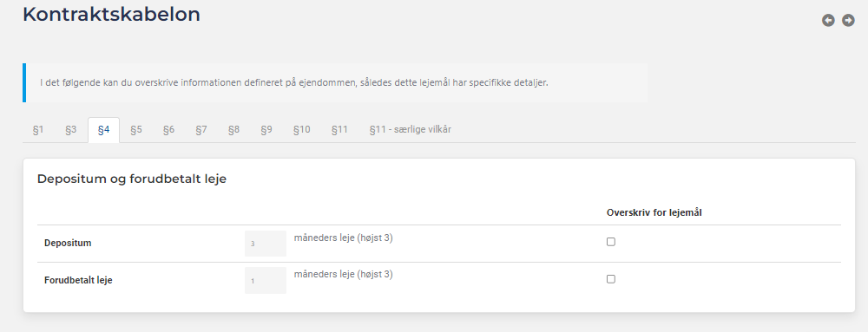Click the Forudbetalt leje months input field
Image resolution: width=868 pixels, height=332 pixels.
[x=266, y=281]
